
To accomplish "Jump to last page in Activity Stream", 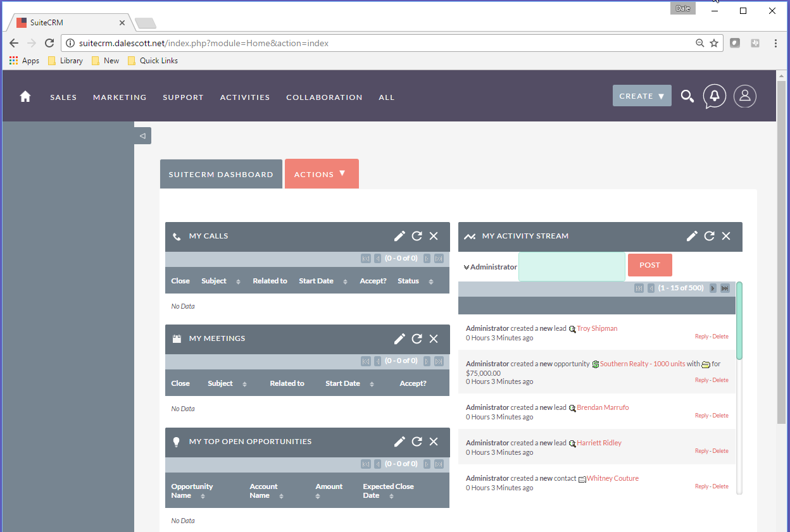I will pyautogui.click(x=725, y=288).
